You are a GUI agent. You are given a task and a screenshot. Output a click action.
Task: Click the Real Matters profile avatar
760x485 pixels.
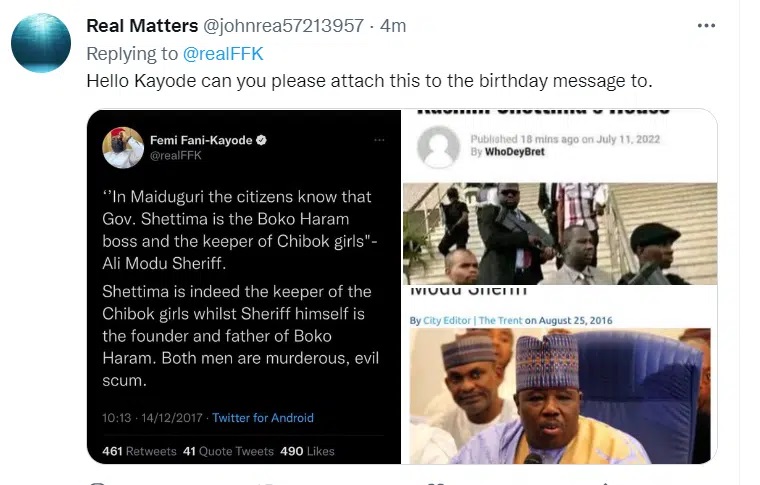(41, 43)
